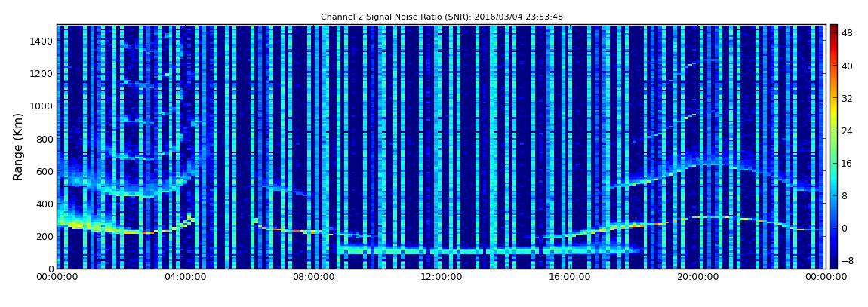Click the colorbar label −8
This screenshot has height=307, width=868.
(x=847, y=260)
